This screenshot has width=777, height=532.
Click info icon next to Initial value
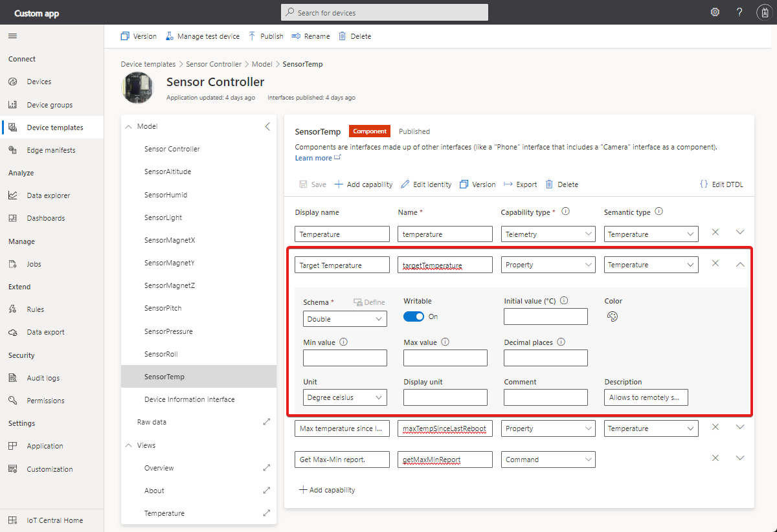click(564, 300)
